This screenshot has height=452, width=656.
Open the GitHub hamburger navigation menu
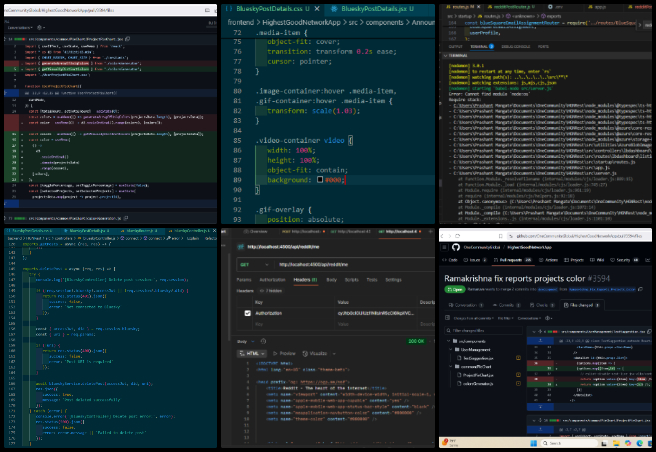(444, 247)
